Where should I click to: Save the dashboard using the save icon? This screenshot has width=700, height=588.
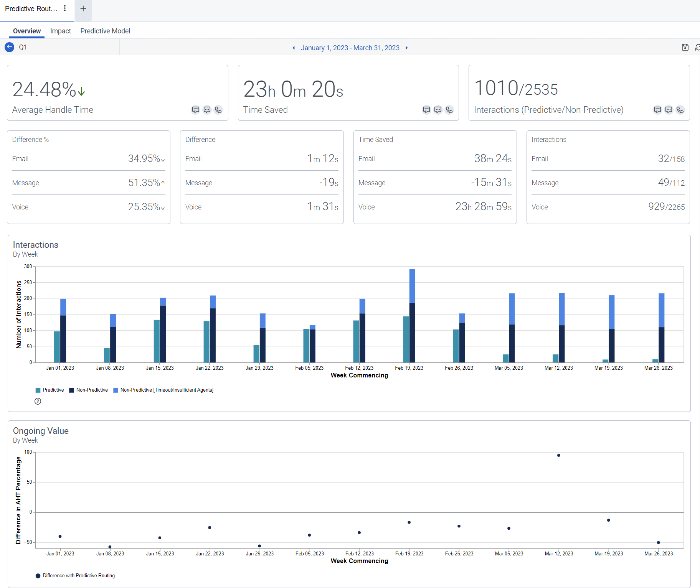[685, 47]
